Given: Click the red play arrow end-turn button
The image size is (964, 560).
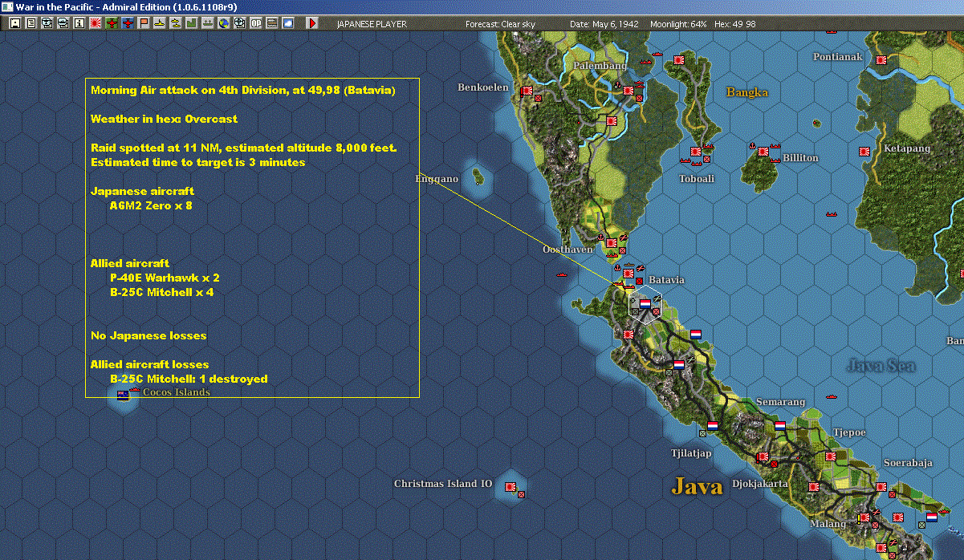Looking at the screenshot, I should 312,23.
